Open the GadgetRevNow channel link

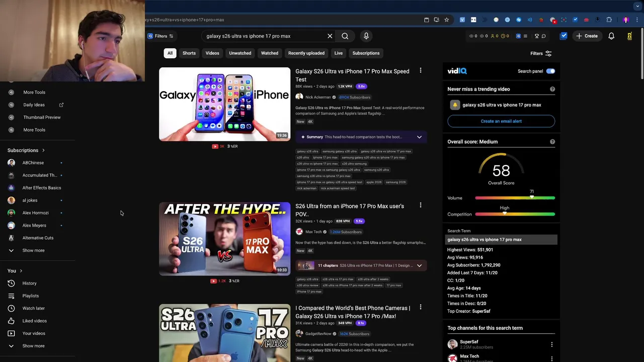tap(318, 334)
